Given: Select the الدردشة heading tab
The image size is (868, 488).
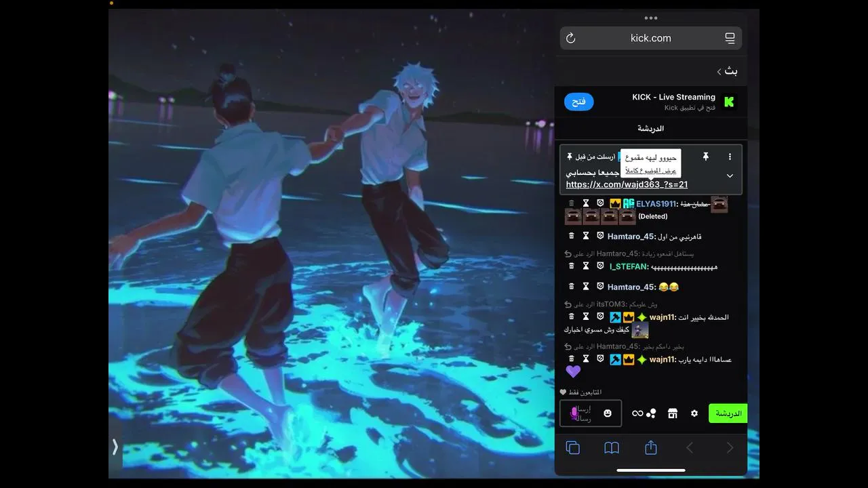Looking at the screenshot, I should tap(651, 128).
